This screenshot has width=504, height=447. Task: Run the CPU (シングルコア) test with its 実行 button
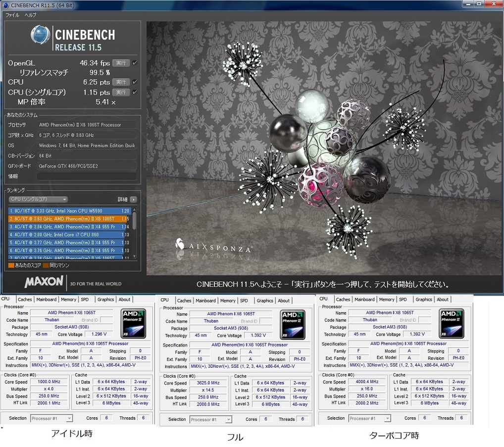121,92
